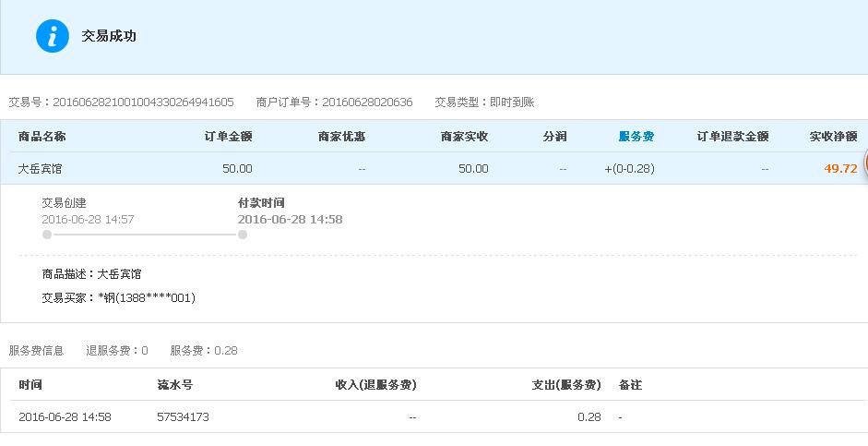Screen dimensions: 868x446
Task: Click the 商家优惠 column header
Action: click(341, 137)
